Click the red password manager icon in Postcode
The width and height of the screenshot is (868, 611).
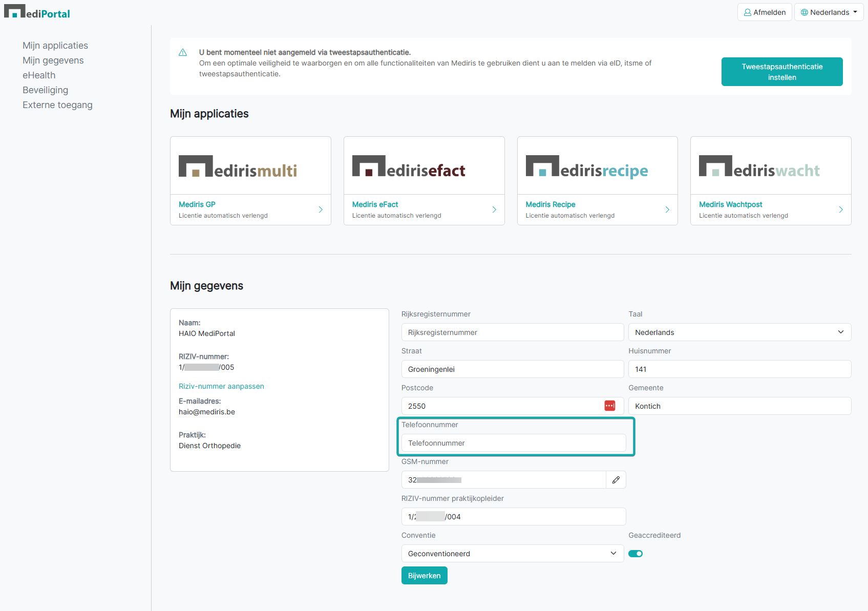pyautogui.click(x=609, y=406)
